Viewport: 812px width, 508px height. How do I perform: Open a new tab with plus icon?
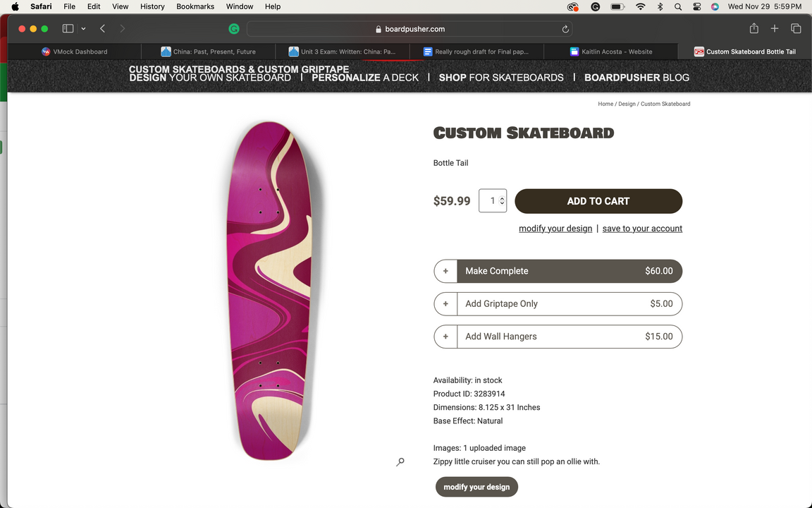coord(775,29)
